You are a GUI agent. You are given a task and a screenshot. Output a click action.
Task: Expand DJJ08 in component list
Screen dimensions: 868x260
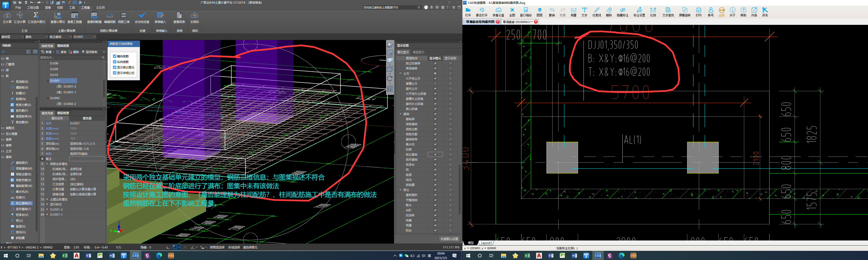[x=48, y=63]
